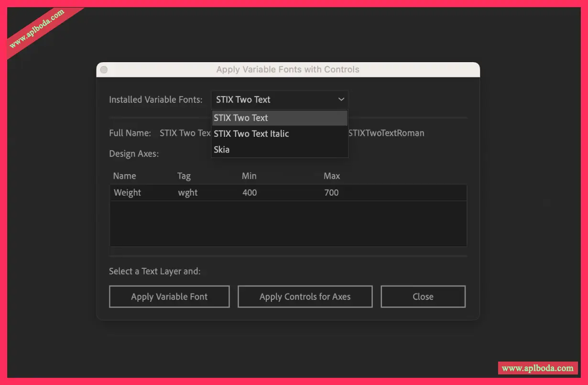Click the Max column header

click(x=332, y=176)
